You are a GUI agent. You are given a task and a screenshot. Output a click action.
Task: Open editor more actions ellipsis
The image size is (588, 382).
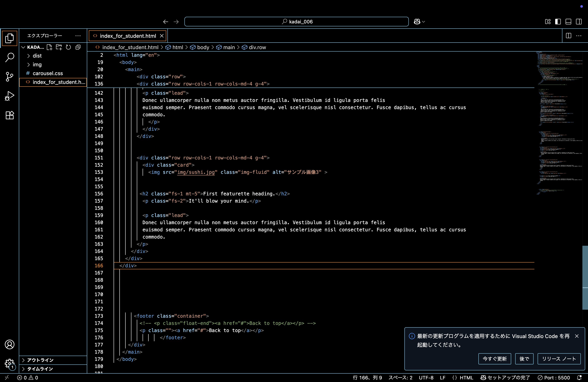tap(579, 36)
